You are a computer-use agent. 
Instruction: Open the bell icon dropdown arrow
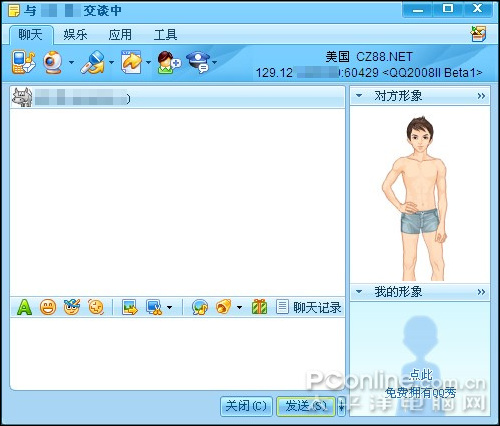point(239,307)
